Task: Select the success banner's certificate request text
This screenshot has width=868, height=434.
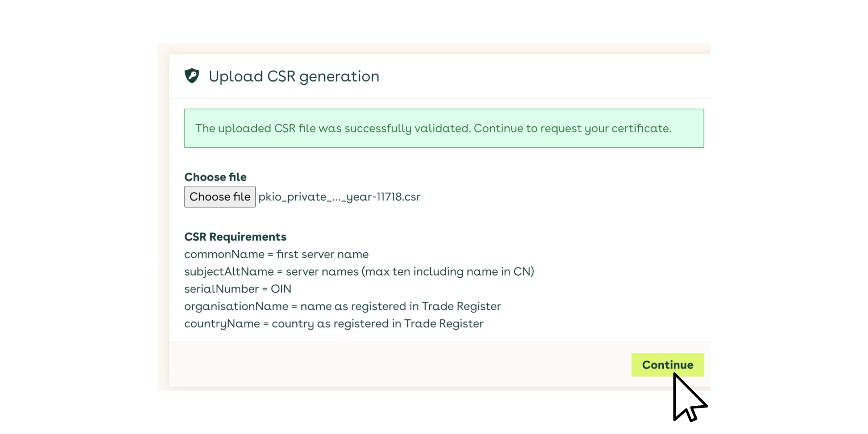Action: [x=573, y=128]
